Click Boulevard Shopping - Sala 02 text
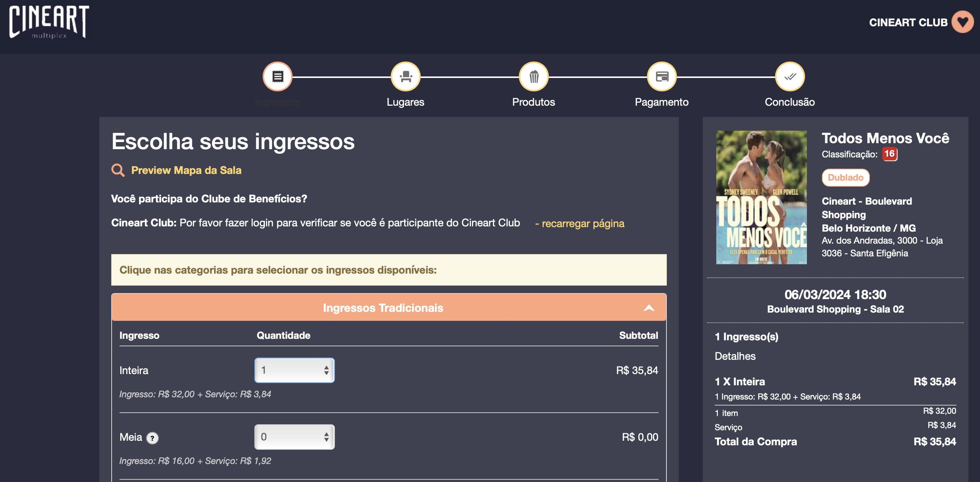 click(x=835, y=309)
